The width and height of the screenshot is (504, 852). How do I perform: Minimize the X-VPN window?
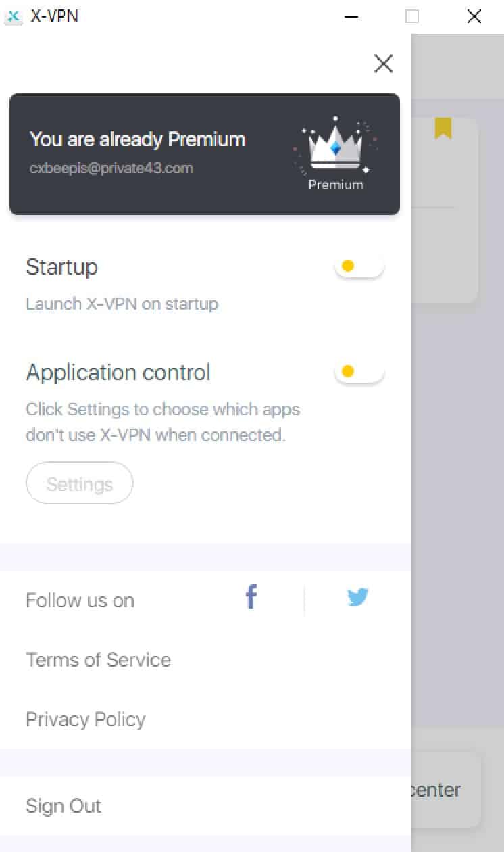(351, 17)
